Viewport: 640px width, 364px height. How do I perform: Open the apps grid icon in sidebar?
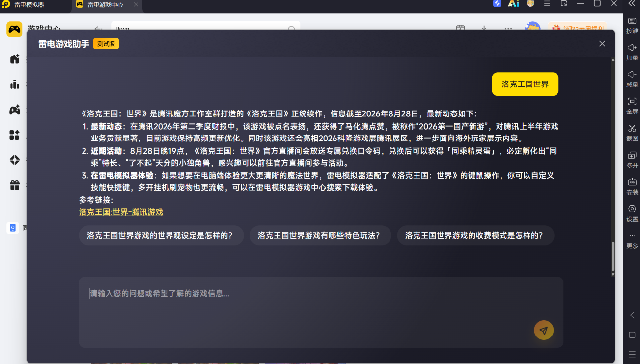(15, 135)
